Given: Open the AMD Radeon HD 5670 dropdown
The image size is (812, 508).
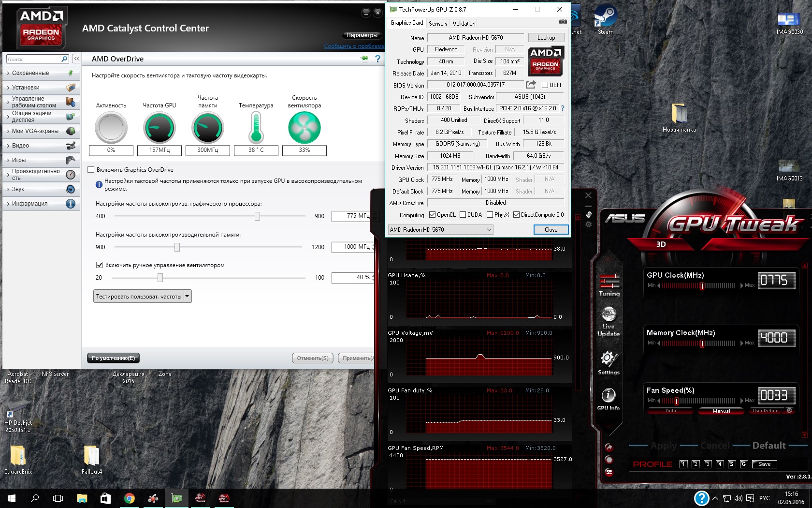Looking at the screenshot, I should click(440, 230).
